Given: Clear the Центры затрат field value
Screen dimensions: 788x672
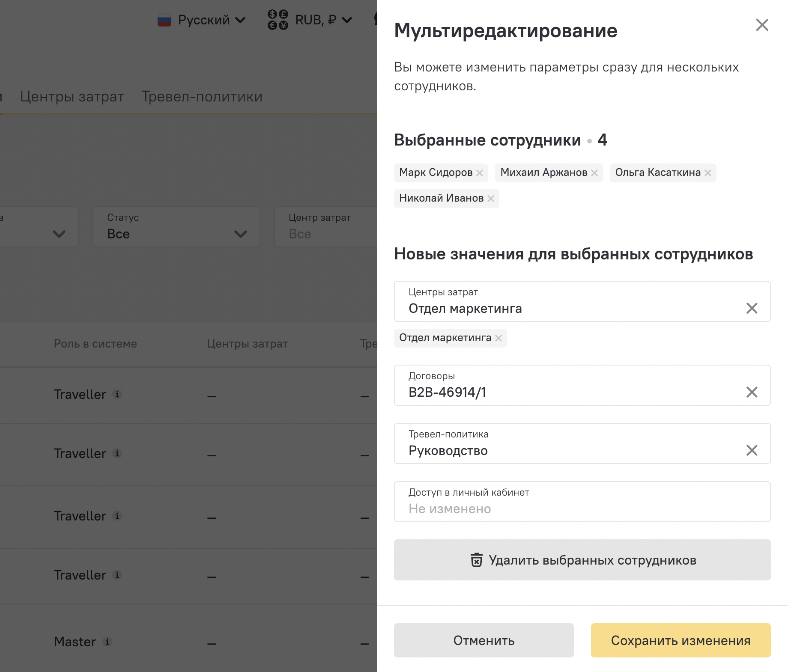Looking at the screenshot, I should (752, 308).
